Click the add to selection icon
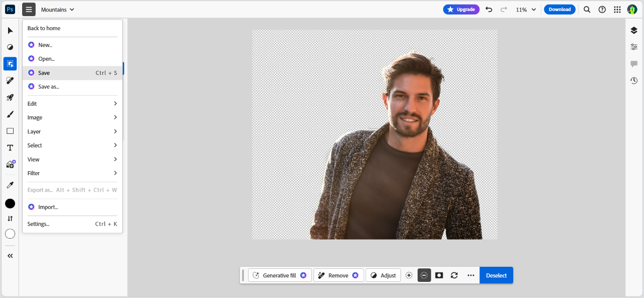 click(x=409, y=275)
